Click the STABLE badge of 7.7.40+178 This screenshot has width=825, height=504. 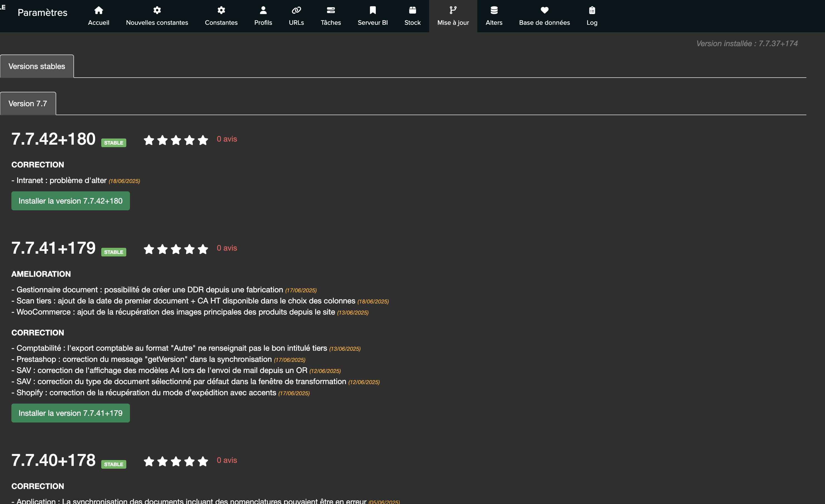[113, 464]
